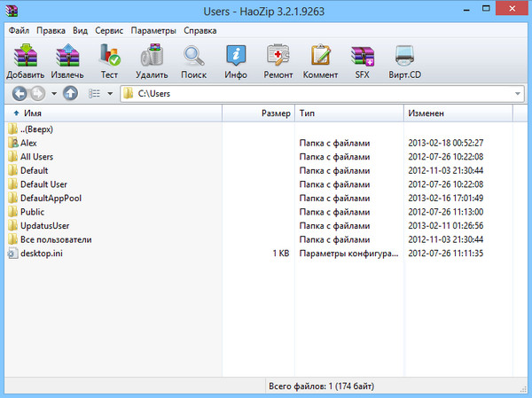Open the Справка menu
This screenshot has height=398, width=532.
click(x=199, y=30)
